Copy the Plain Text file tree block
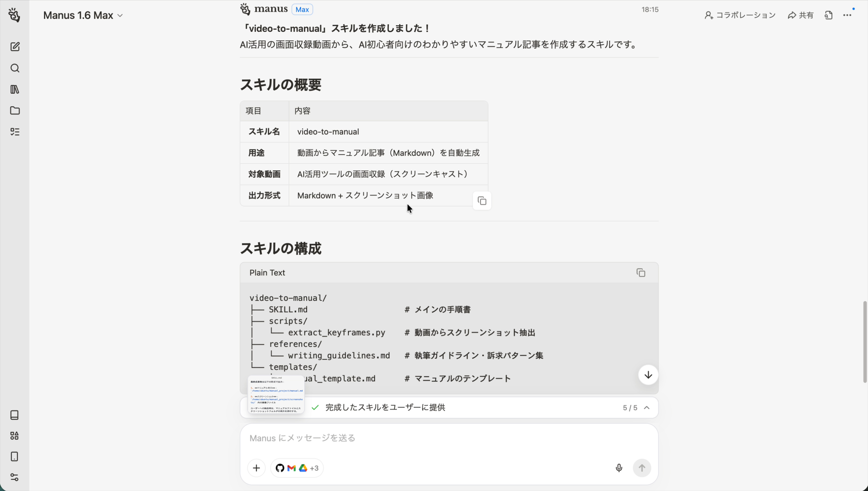 pos(640,272)
